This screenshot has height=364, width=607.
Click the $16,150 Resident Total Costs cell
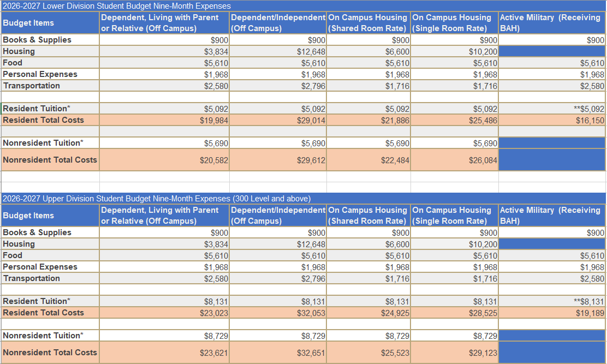[551, 120]
